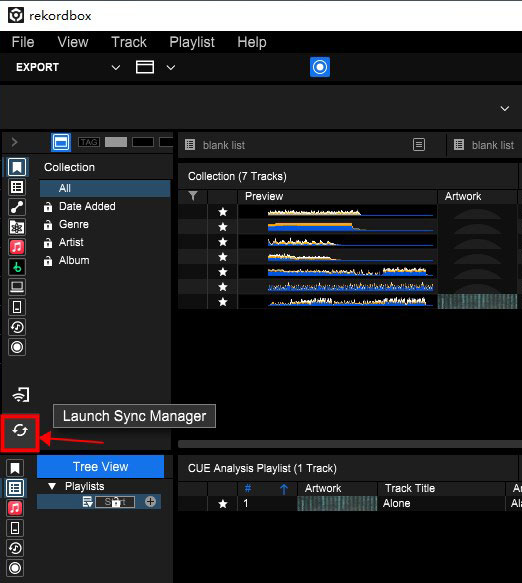Click the horizontal scrollbar under Collection list

point(349,444)
